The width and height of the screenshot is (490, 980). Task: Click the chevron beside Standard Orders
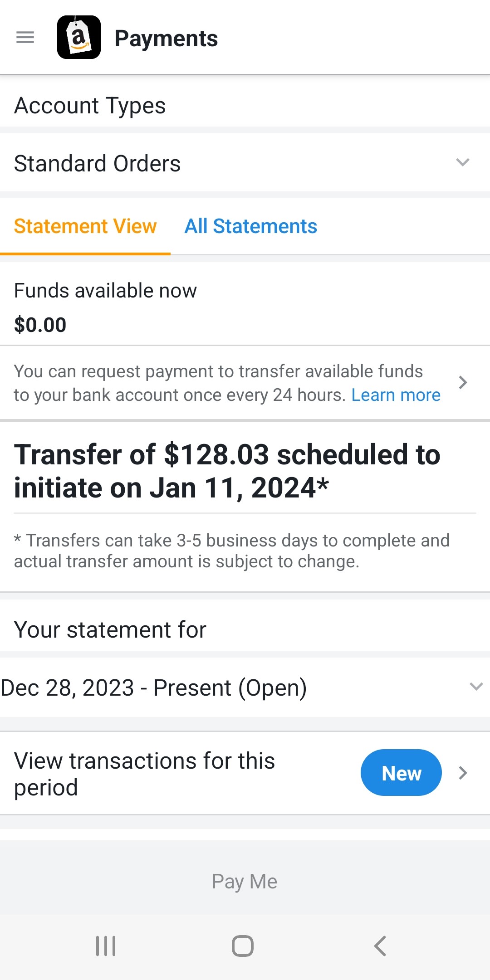[462, 162]
